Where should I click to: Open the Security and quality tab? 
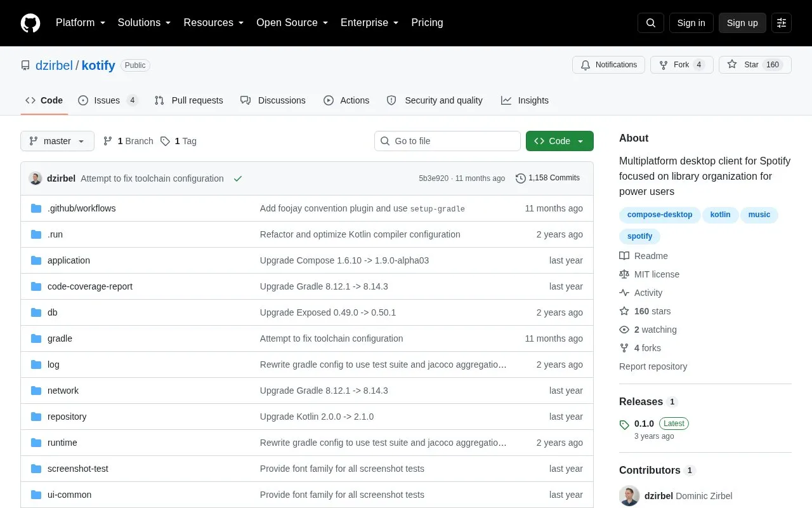point(435,100)
